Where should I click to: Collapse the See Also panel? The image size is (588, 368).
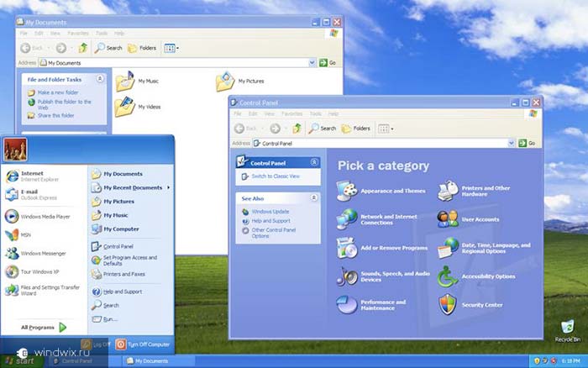tap(314, 197)
